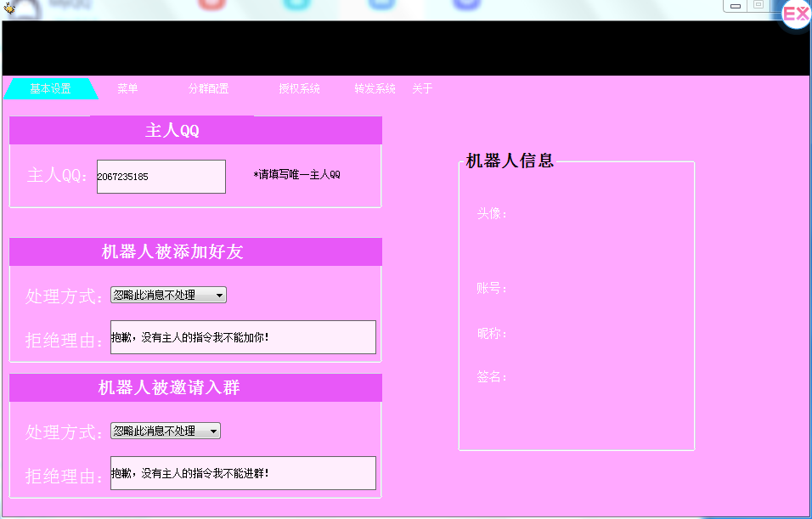Click the red circular icon in the title bar
The width and height of the screenshot is (812, 519).
(211, 3)
